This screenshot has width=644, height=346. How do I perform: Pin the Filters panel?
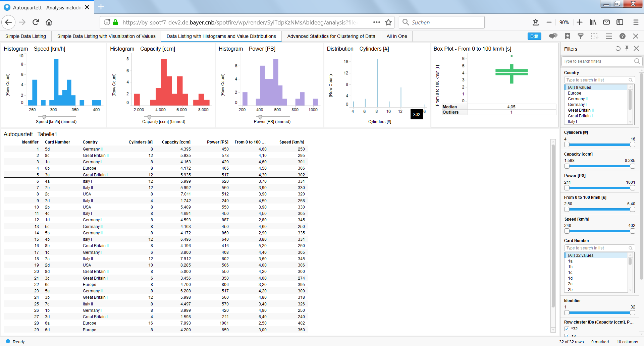point(627,49)
